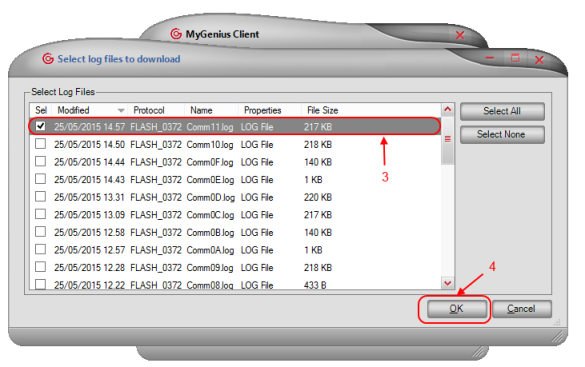Click the Select All button
Screen dimensions: 585x367
502,111
